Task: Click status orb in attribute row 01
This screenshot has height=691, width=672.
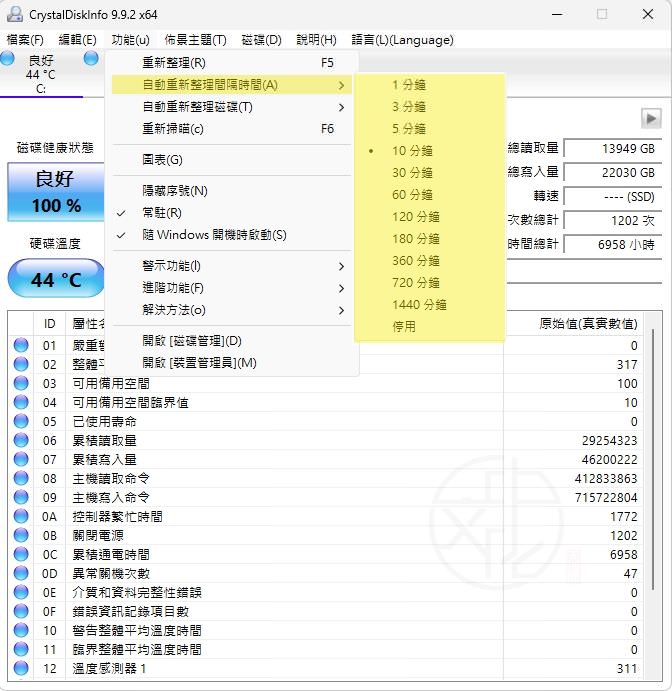Action: (x=21, y=345)
